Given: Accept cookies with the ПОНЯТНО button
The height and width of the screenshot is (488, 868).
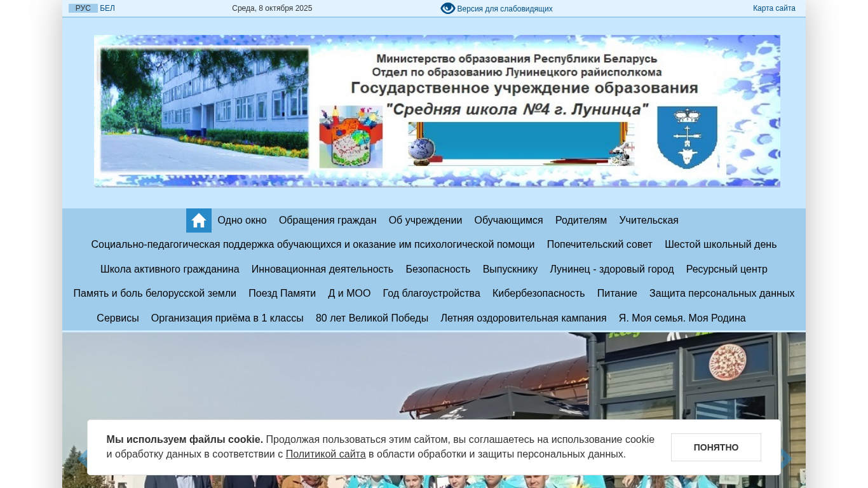Looking at the screenshot, I should coord(716,447).
